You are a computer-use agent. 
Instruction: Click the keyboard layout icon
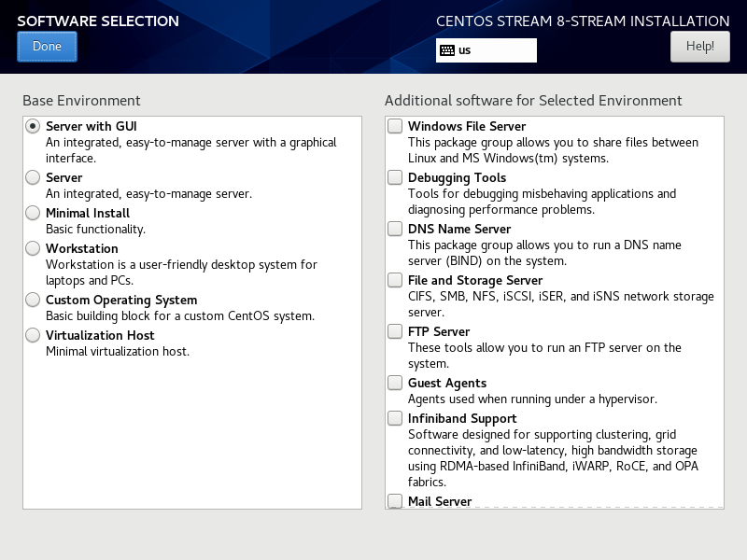447,50
